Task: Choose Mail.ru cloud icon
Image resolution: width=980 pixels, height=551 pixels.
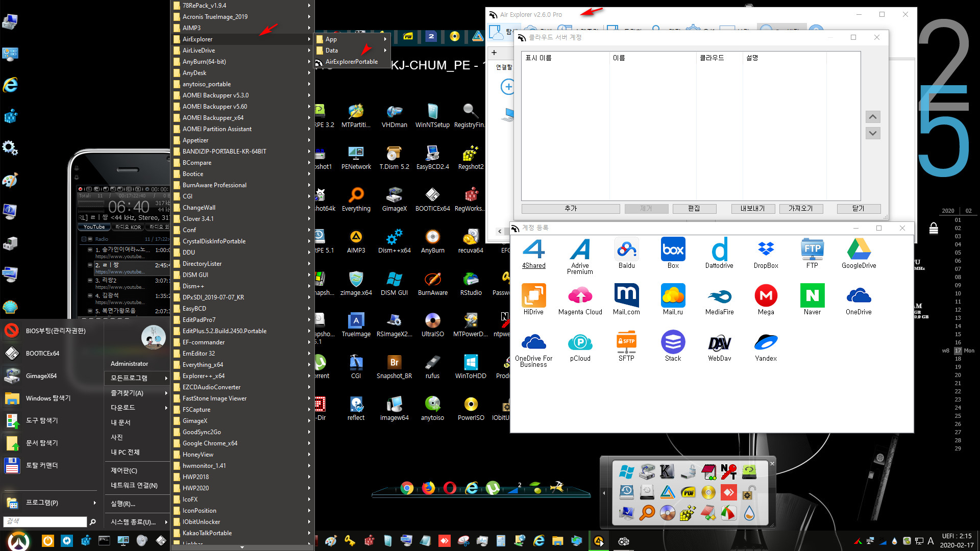Action: [x=673, y=300]
